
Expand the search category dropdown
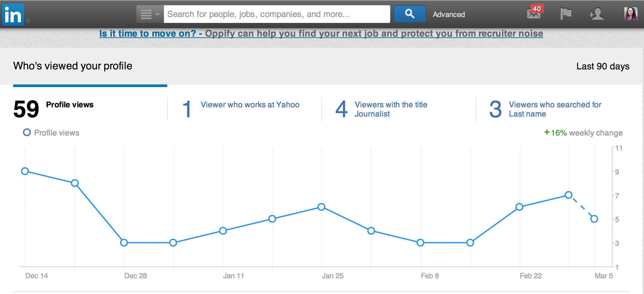pyautogui.click(x=150, y=14)
